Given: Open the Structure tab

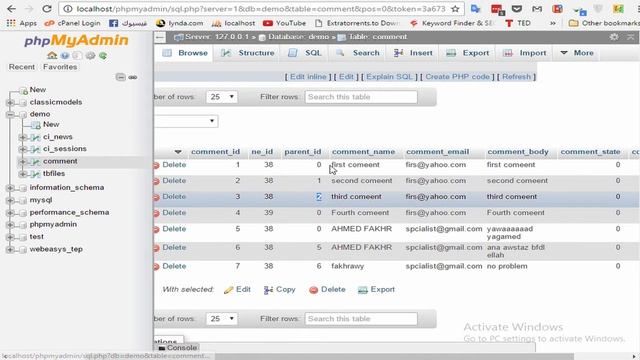Looking at the screenshot, I should click(x=247, y=53).
